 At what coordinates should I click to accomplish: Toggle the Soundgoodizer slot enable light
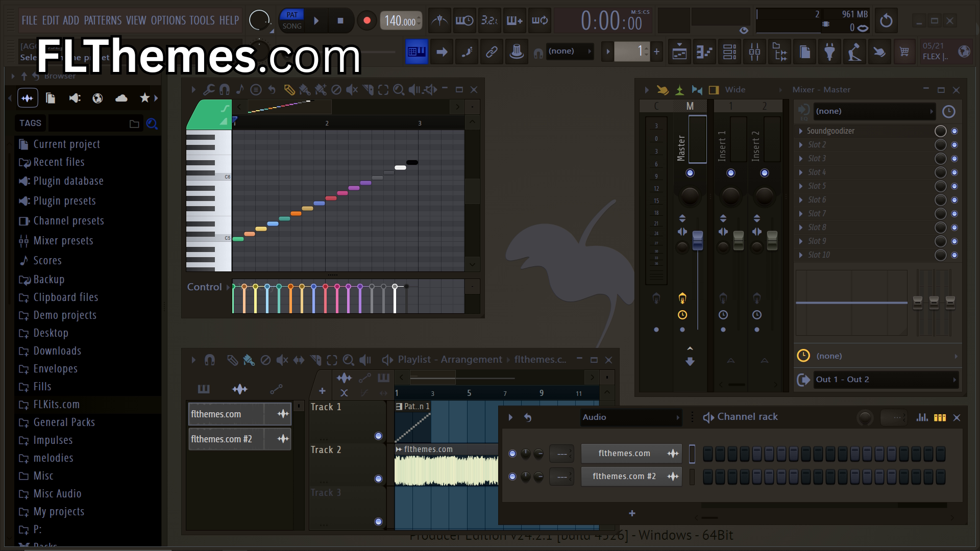click(954, 131)
